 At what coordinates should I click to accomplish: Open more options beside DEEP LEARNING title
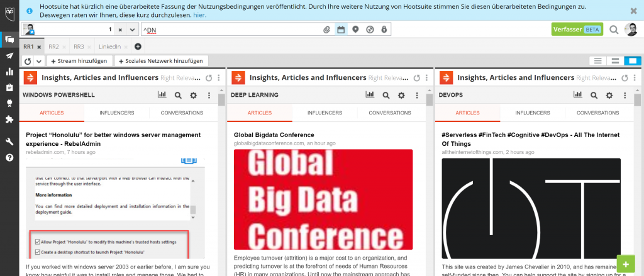point(417,96)
